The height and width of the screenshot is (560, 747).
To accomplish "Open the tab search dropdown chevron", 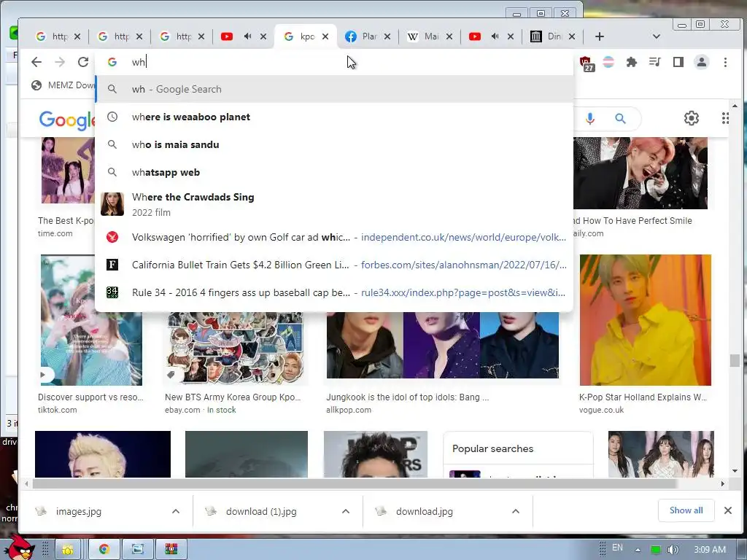I will point(656,36).
